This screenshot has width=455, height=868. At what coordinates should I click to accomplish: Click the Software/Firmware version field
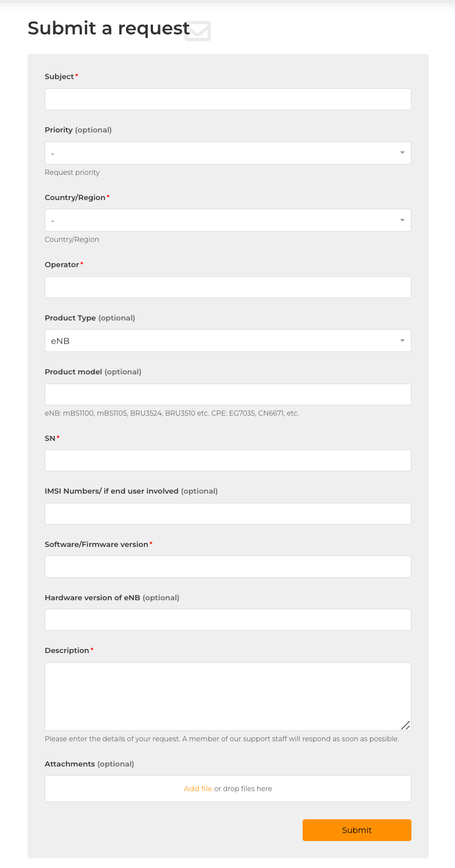pyautogui.click(x=228, y=566)
